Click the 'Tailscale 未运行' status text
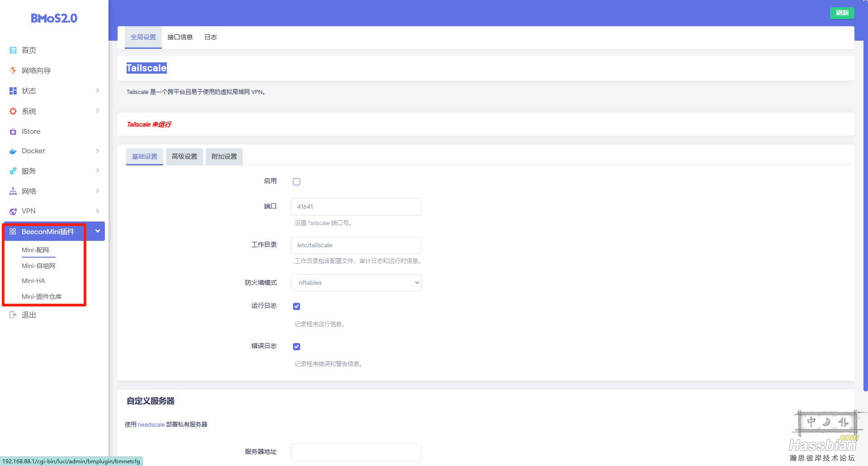Image resolution: width=868 pixels, height=466 pixels. [x=149, y=124]
